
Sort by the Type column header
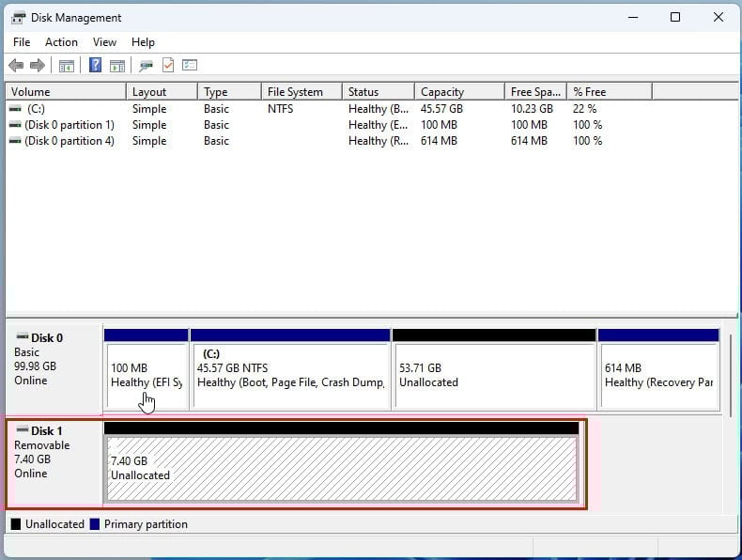tap(229, 91)
